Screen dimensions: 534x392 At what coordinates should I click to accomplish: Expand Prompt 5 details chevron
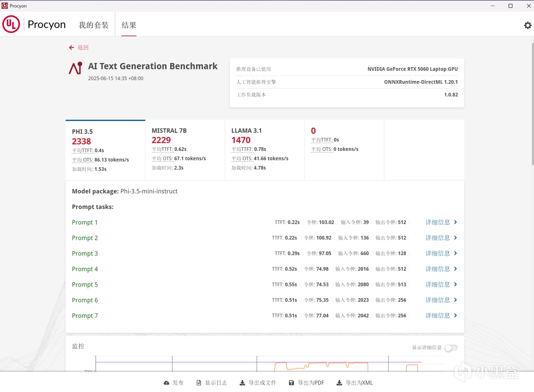click(456, 284)
